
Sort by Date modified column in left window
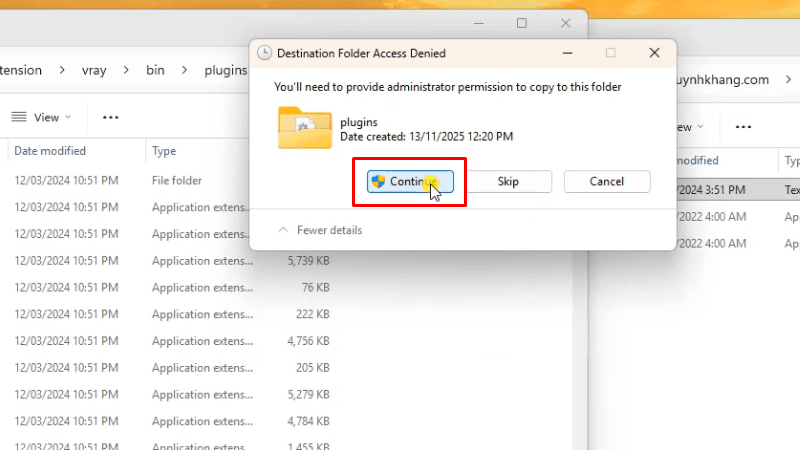(x=50, y=151)
